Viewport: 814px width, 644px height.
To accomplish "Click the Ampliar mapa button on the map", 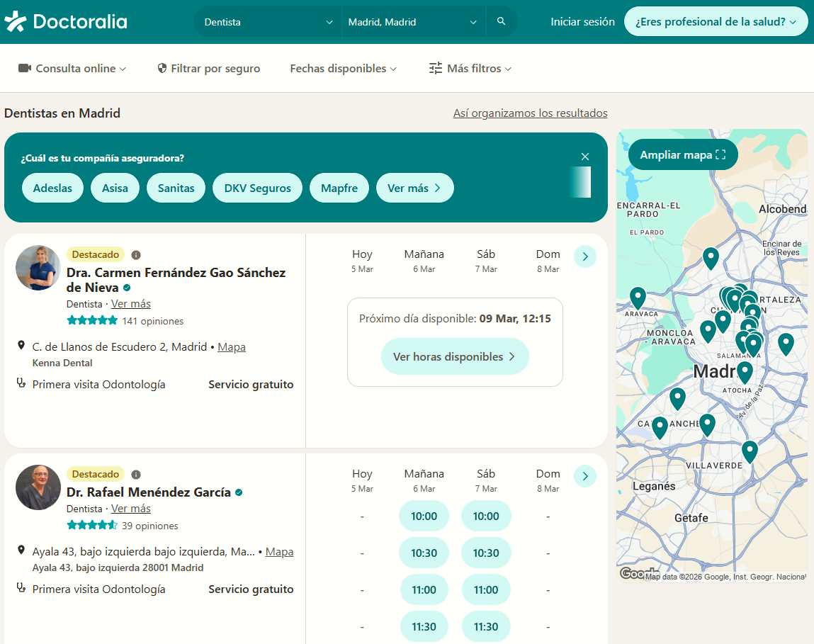I will pos(682,154).
